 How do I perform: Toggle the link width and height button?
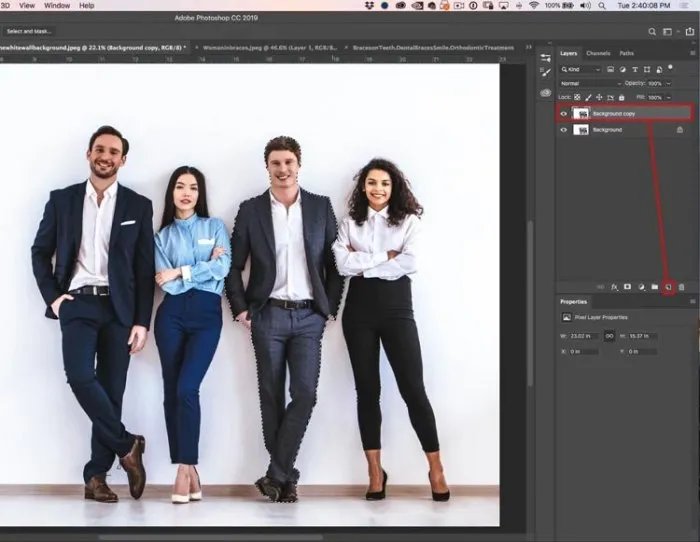pyautogui.click(x=609, y=336)
